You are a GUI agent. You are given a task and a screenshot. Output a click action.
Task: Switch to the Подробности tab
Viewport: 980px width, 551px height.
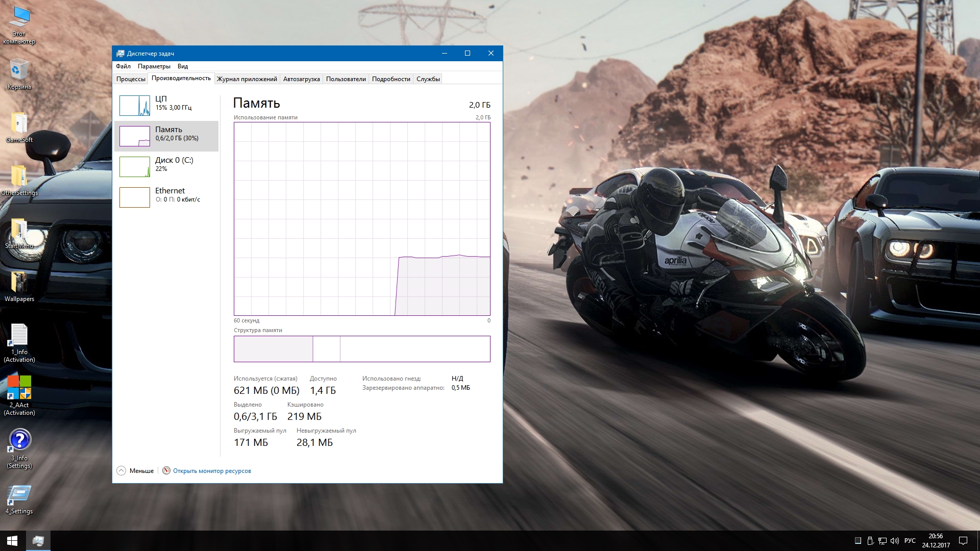click(x=391, y=79)
